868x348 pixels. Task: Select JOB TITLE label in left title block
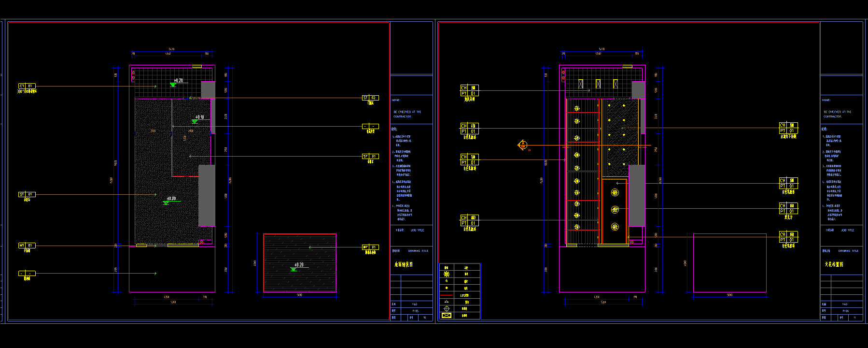click(417, 230)
